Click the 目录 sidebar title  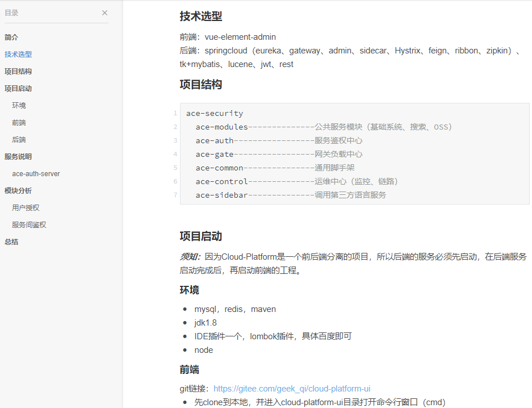(x=11, y=13)
